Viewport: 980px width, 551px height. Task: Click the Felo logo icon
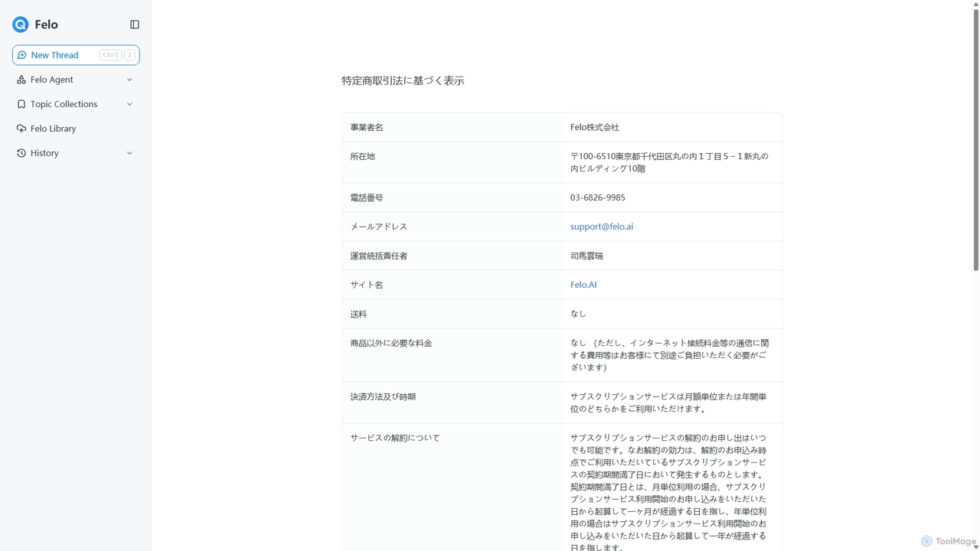pyautogui.click(x=21, y=24)
